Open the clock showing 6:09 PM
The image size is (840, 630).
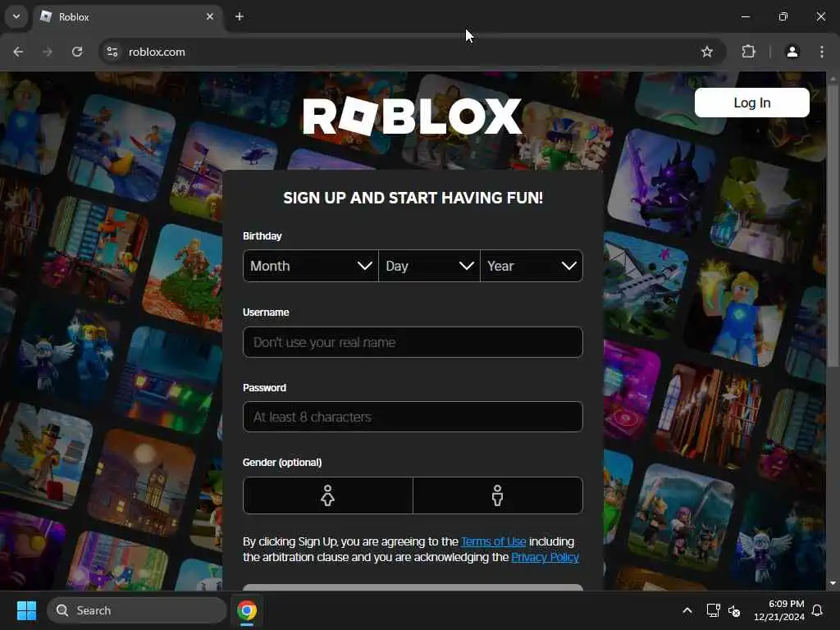[x=779, y=610]
